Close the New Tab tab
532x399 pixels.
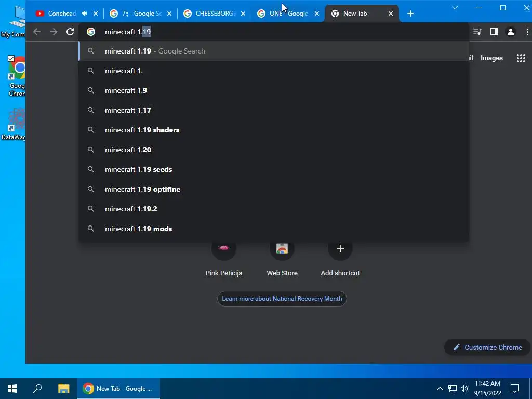(391, 14)
